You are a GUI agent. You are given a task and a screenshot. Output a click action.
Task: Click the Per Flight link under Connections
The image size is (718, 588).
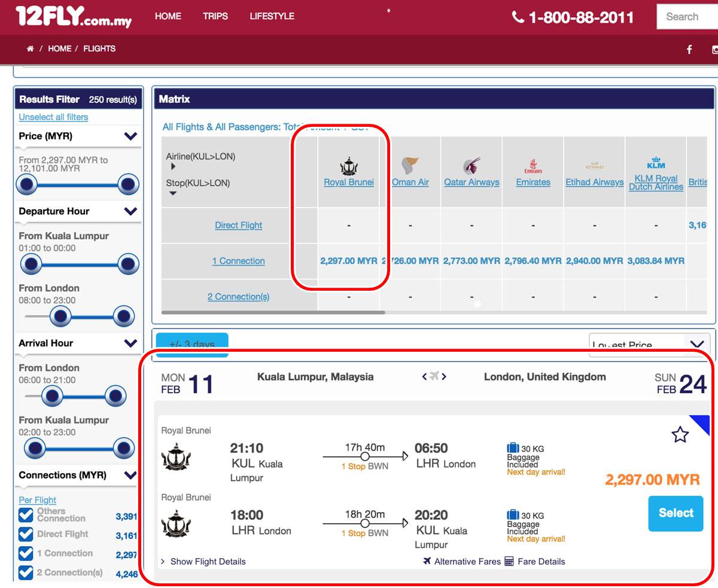coord(37,500)
